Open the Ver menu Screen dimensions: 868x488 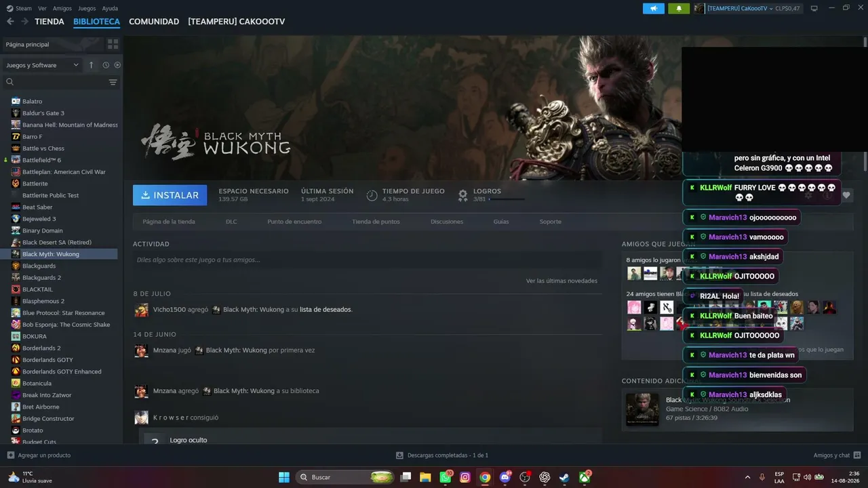coord(42,8)
